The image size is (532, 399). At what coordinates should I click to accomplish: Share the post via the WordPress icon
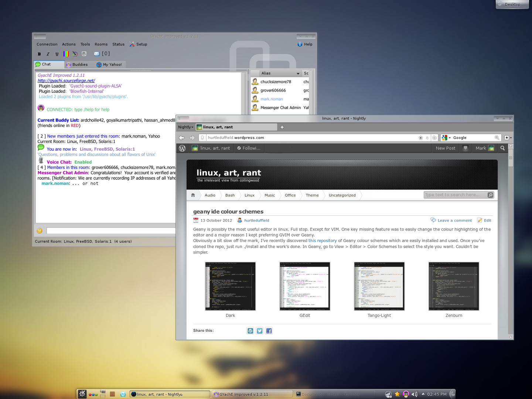250,331
